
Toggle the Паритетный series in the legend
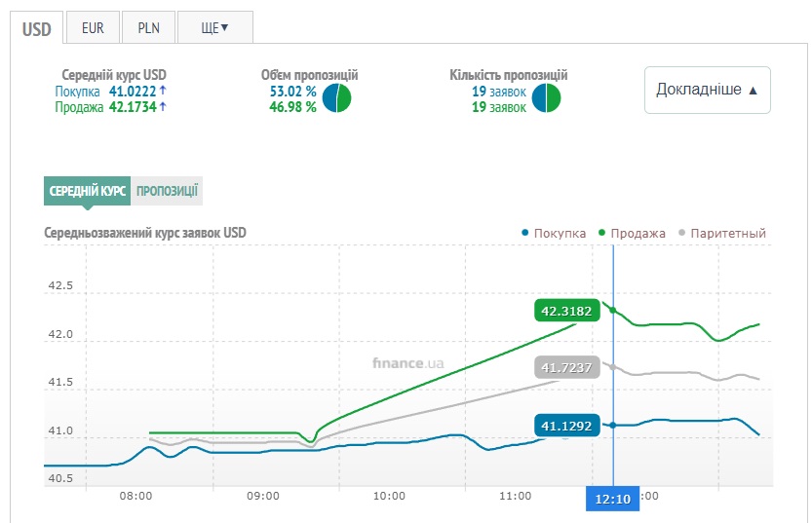[x=722, y=233]
